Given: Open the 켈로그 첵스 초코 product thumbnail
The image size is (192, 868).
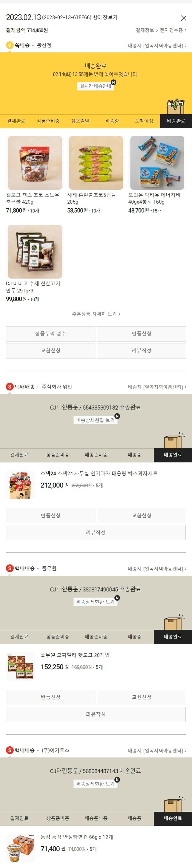Looking at the screenshot, I should pos(35,163).
